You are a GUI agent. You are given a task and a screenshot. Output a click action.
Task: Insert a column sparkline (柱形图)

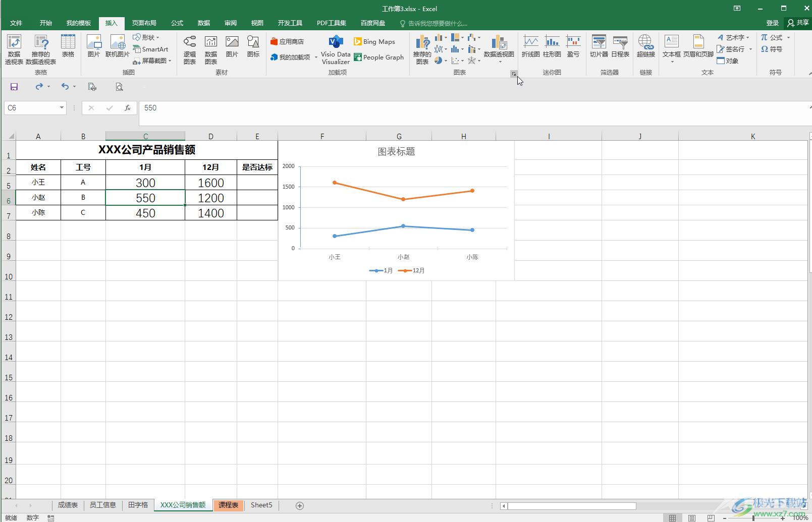[x=552, y=46]
